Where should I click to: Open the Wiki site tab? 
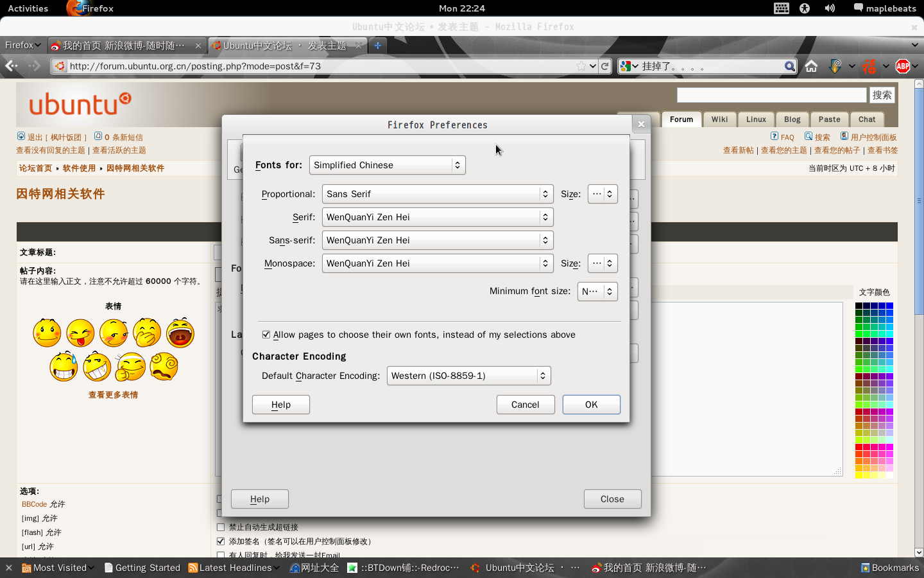(x=719, y=119)
